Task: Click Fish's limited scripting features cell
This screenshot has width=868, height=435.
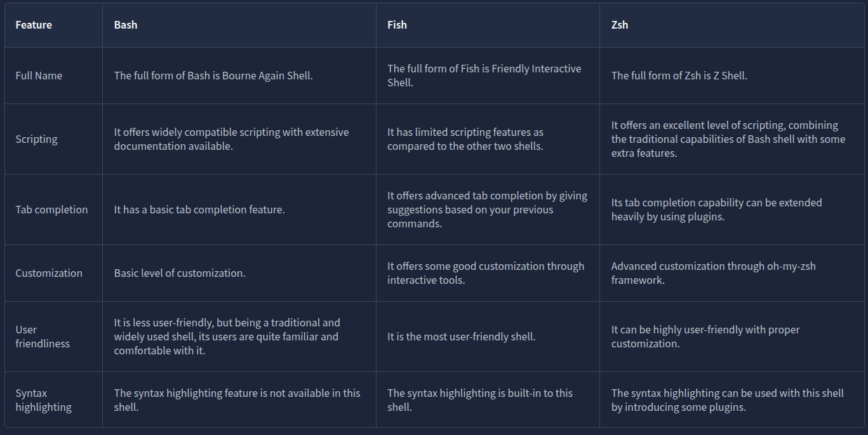Action: [465, 139]
